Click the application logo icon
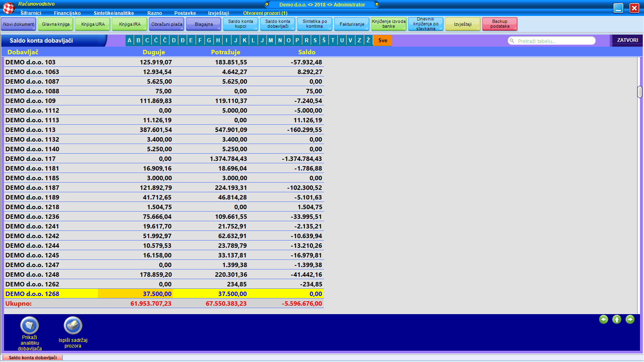The width and height of the screenshot is (644, 362). point(8,8)
